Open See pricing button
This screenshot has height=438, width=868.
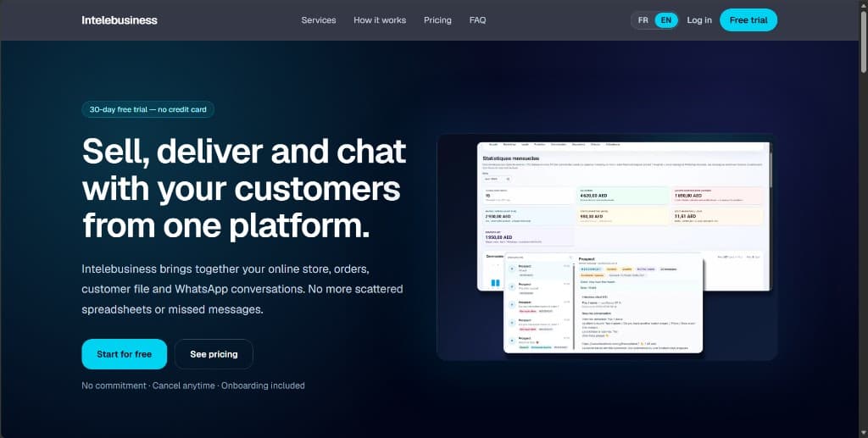pyautogui.click(x=214, y=354)
